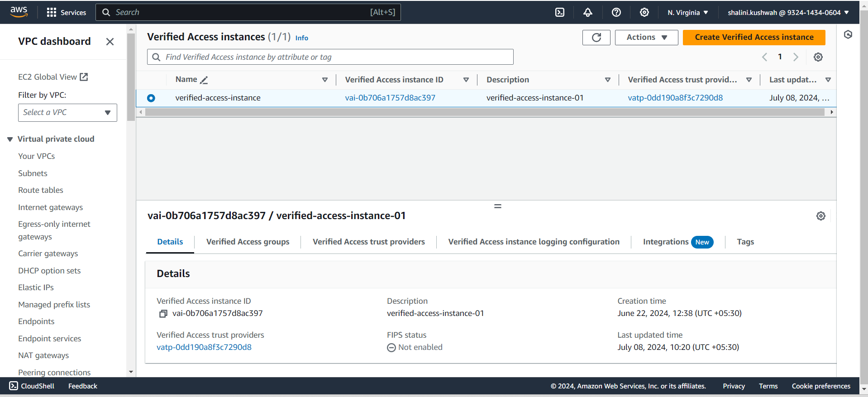Go to previous page of instances

764,57
